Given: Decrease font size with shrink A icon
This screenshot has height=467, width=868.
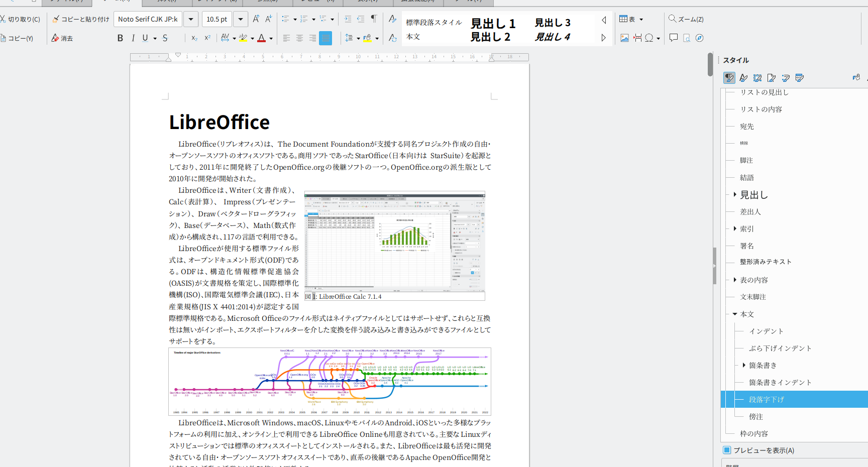Looking at the screenshot, I should click(x=268, y=19).
